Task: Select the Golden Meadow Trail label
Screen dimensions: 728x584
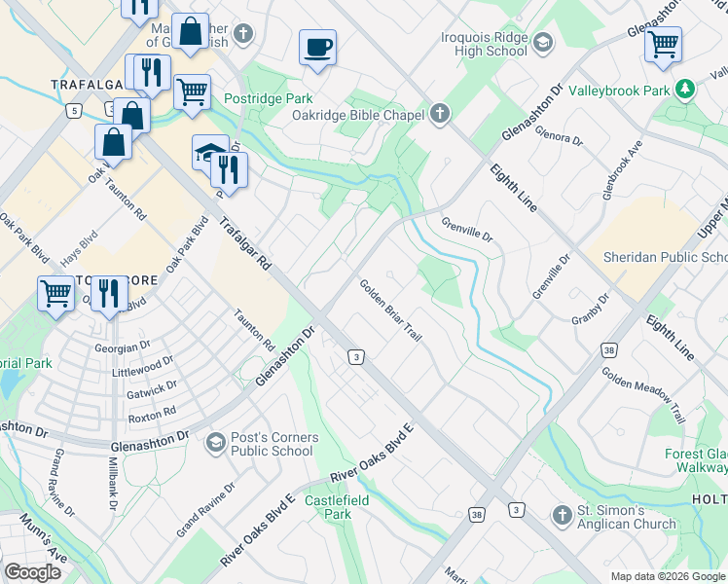Action: coord(644,395)
